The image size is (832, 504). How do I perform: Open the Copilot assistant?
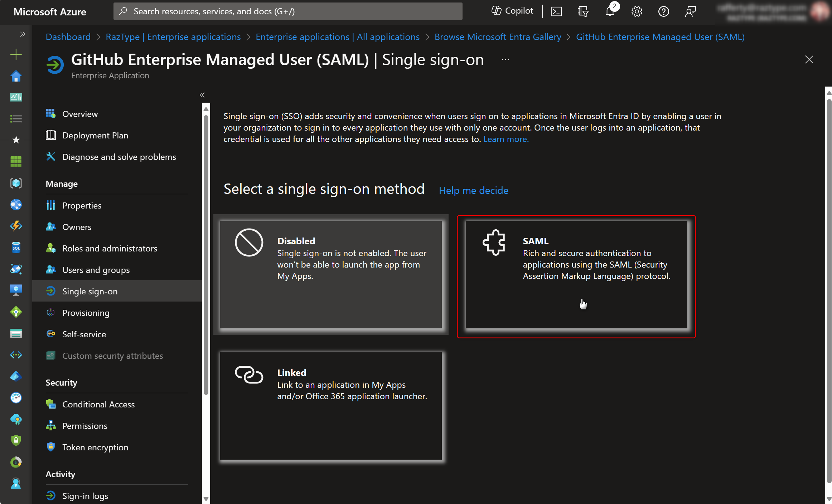[512, 11]
